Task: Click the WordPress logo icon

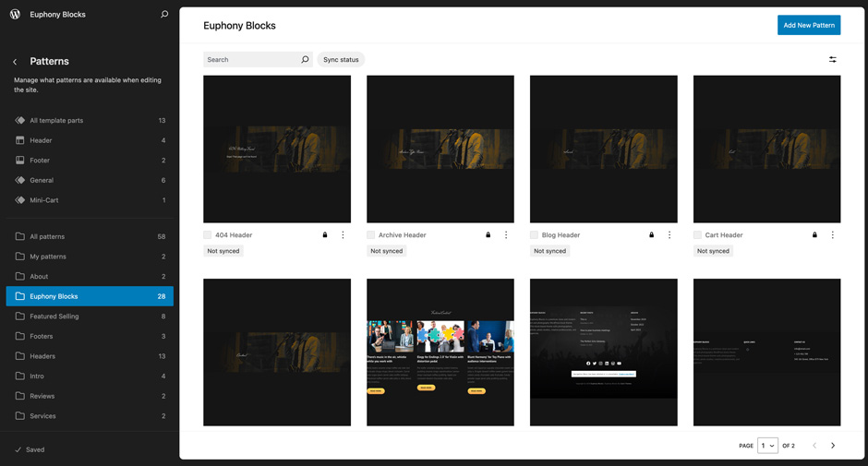Action: (15, 15)
